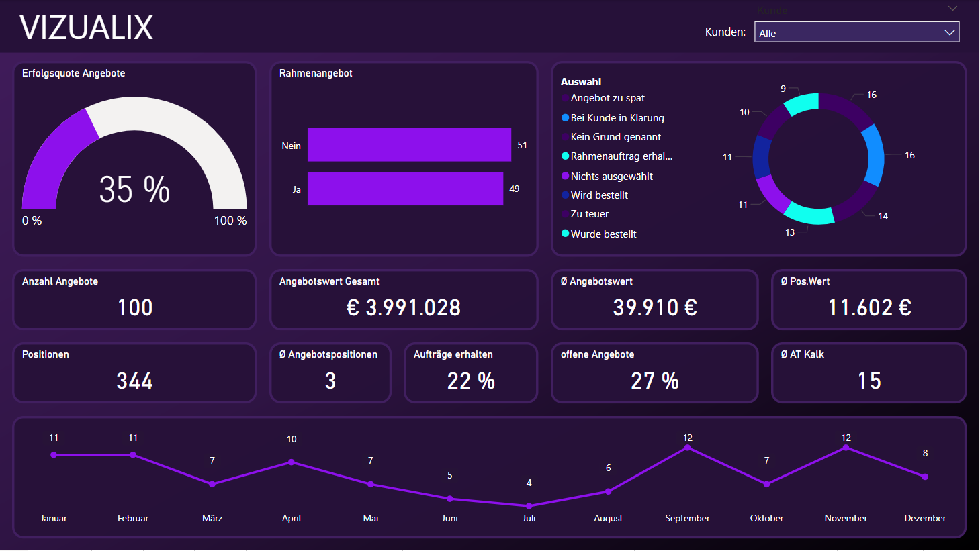Click the 'offene Angebote' 27 % card
The image size is (980, 551).
point(654,381)
